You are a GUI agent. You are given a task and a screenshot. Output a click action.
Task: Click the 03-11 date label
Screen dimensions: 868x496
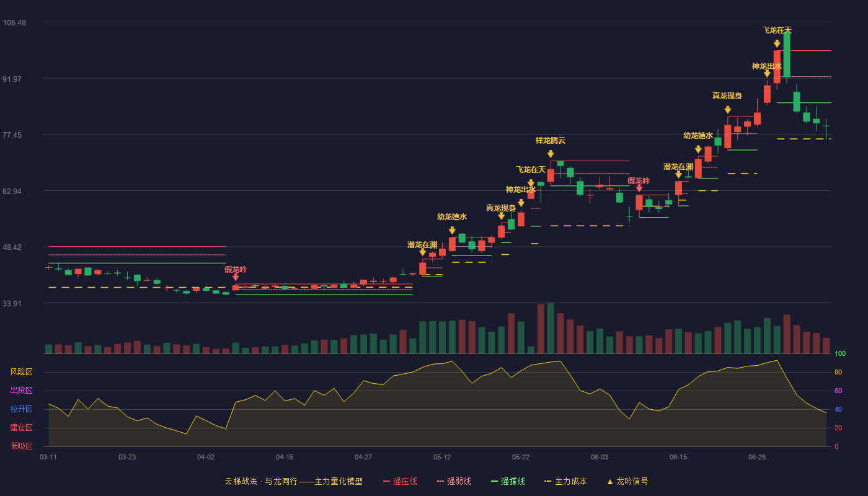tap(48, 457)
